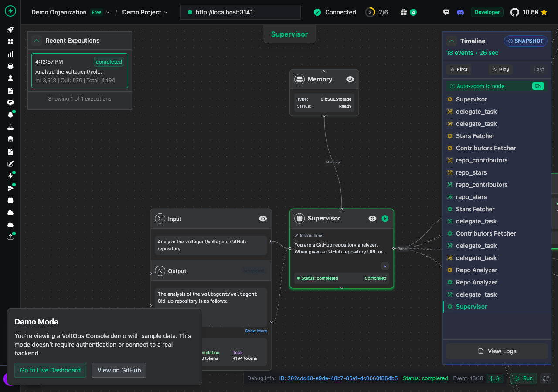Click the green play icon on Supervisor node
The width and height of the screenshot is (558, 392).
pos(385,219)
